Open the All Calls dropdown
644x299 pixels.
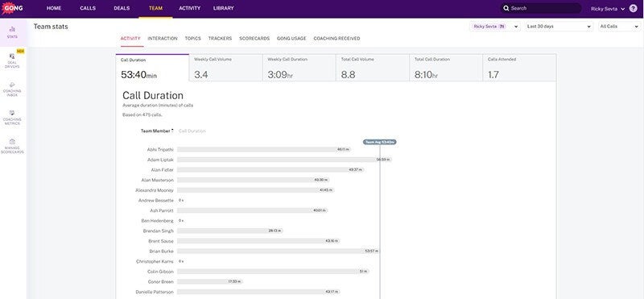pyautogui.click(x=619, y=27)
